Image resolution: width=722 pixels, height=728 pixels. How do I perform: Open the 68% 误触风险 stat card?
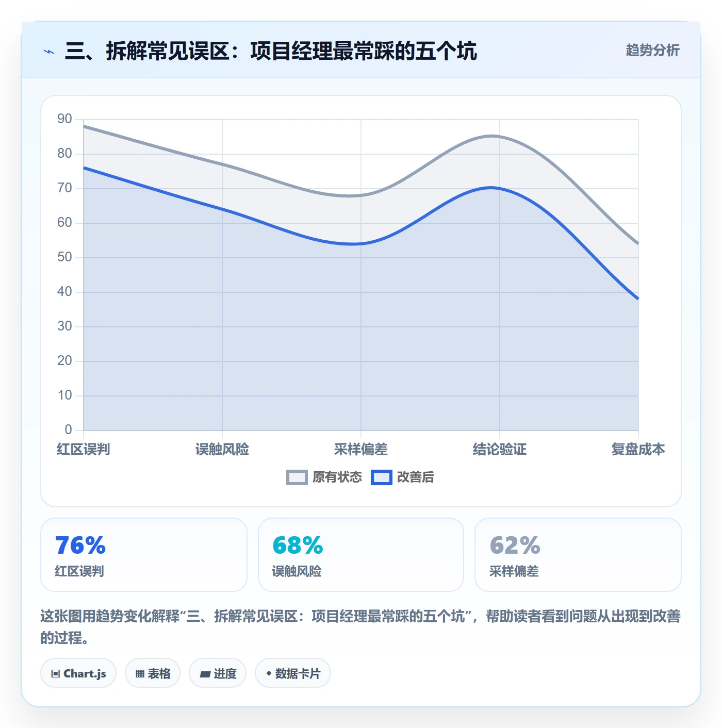[361, 555]
